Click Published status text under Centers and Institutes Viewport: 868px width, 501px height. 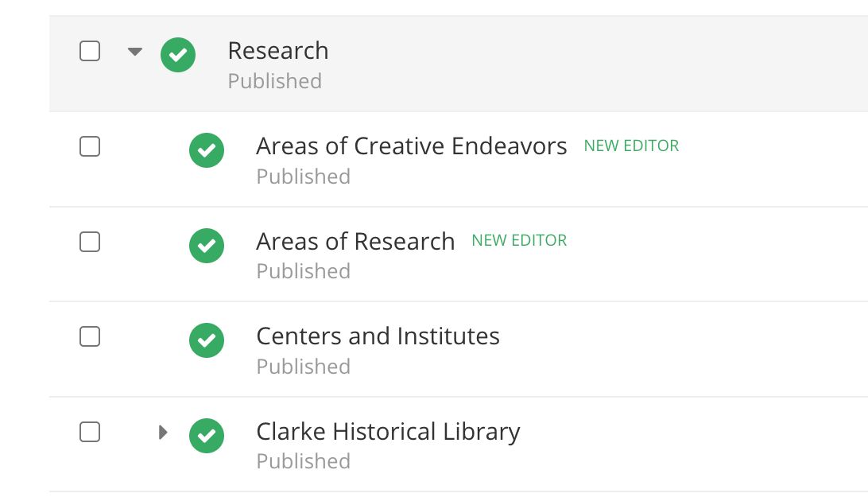(303, 367)
